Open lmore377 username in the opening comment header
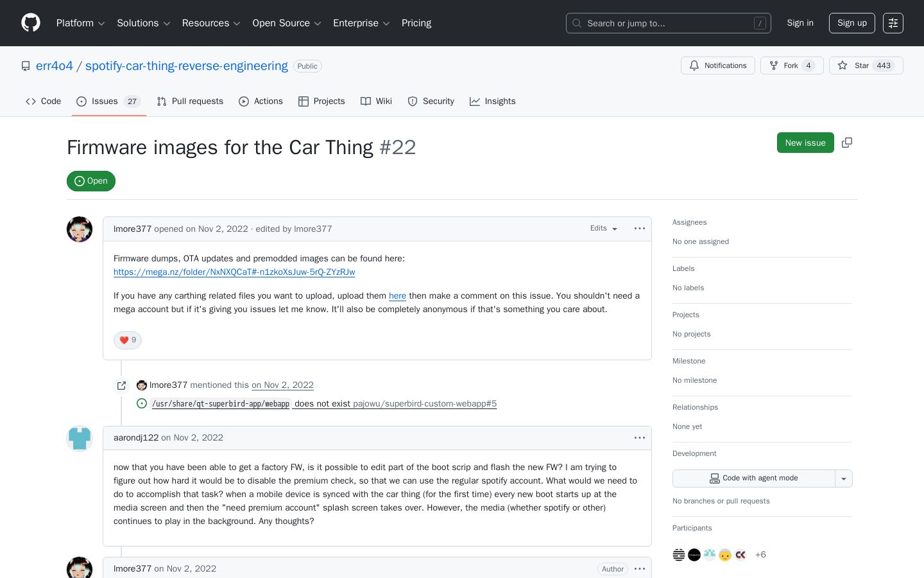 click(133, 229)
